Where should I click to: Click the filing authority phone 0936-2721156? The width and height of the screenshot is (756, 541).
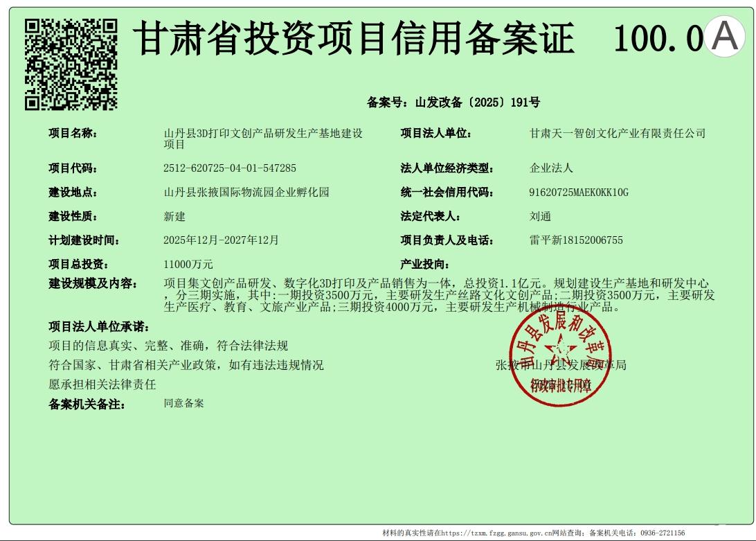(x=661, y=533)
